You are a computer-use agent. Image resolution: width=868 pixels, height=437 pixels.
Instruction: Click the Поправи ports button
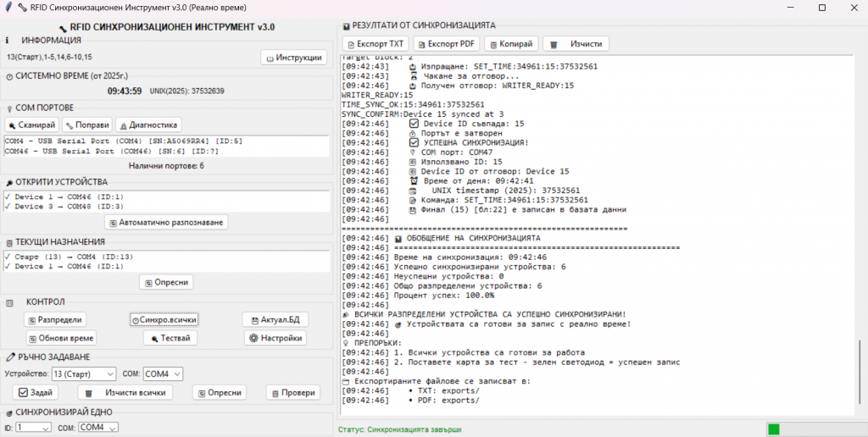tap(87, 124)
